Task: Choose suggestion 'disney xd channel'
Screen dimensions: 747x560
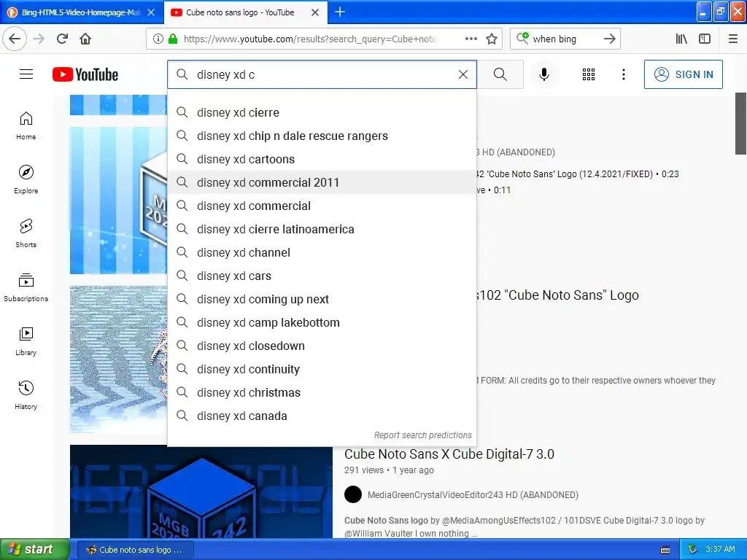Action: [x=322, y=252]
